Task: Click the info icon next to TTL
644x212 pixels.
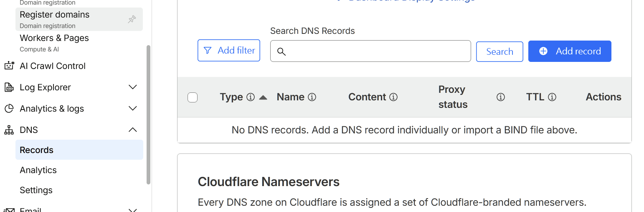Action: (552, 97)
